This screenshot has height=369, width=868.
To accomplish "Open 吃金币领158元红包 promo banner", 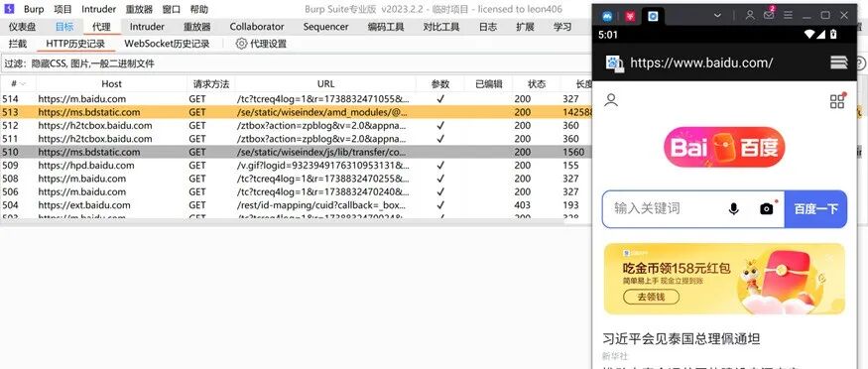I will pos(724,279).
